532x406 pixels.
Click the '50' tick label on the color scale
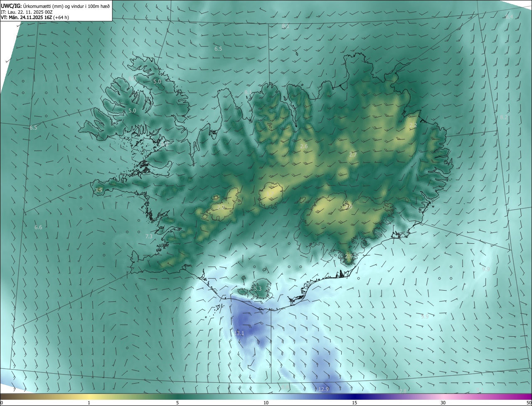coord(529,403)
